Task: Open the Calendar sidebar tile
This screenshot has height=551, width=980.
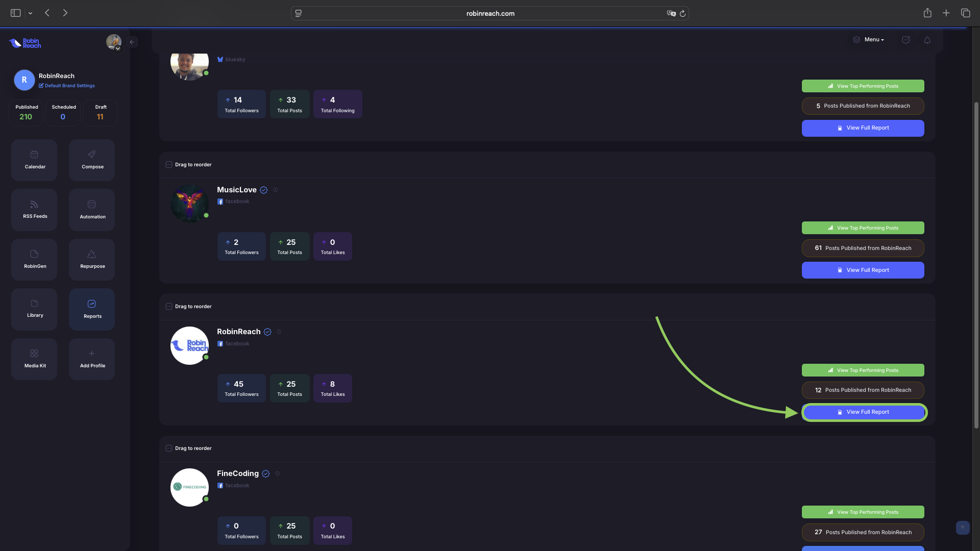Action: click(x=34, y=160)
